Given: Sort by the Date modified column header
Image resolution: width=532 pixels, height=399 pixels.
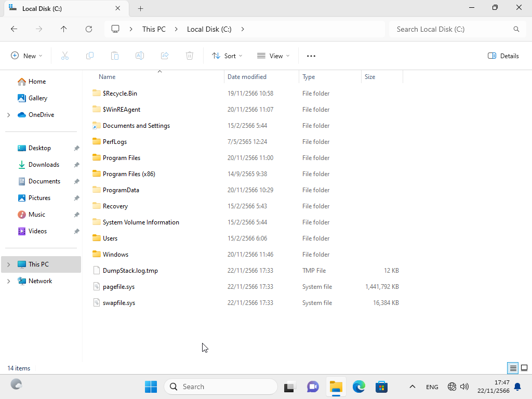Looking at the screenshot, I should click(x=247, y=77).
